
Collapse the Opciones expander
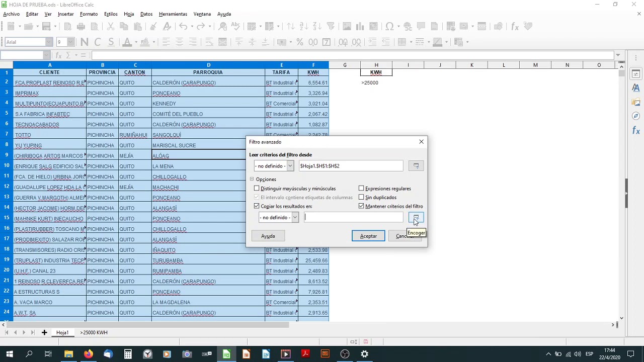click(x=252, y=179)
